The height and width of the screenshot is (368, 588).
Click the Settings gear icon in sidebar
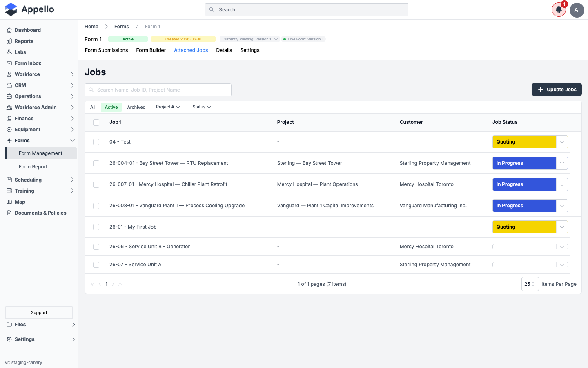[9, 339]
